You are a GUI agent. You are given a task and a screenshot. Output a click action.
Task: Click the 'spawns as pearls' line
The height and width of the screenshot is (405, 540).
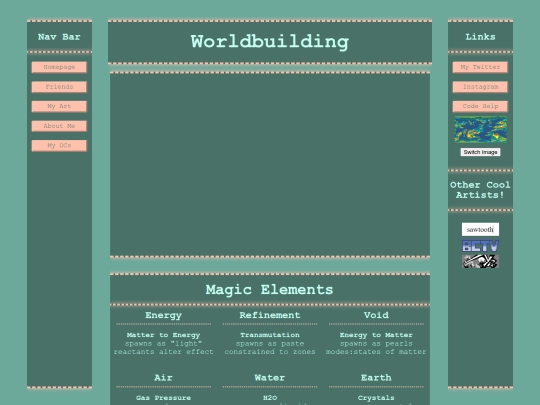point(376,344)
